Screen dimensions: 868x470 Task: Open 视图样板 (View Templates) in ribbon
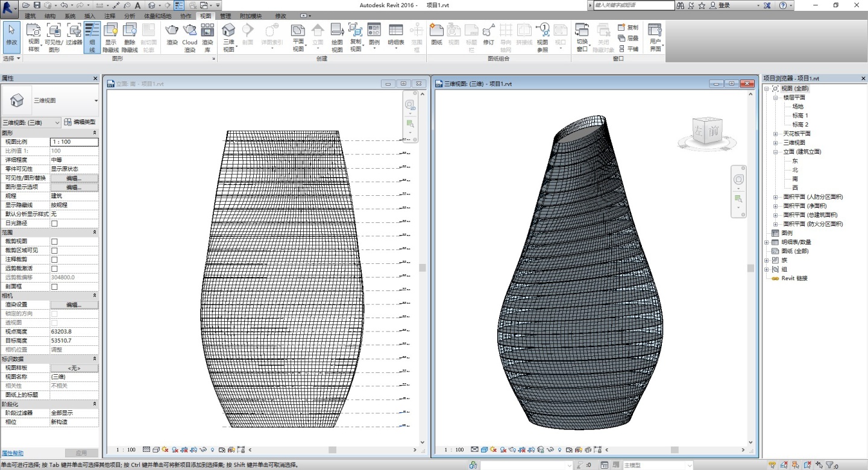[x=34, y=37]
